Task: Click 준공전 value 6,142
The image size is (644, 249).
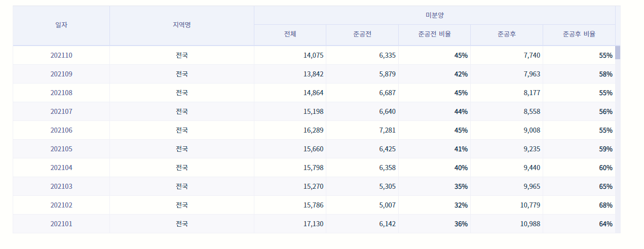Action: [387, 224]
